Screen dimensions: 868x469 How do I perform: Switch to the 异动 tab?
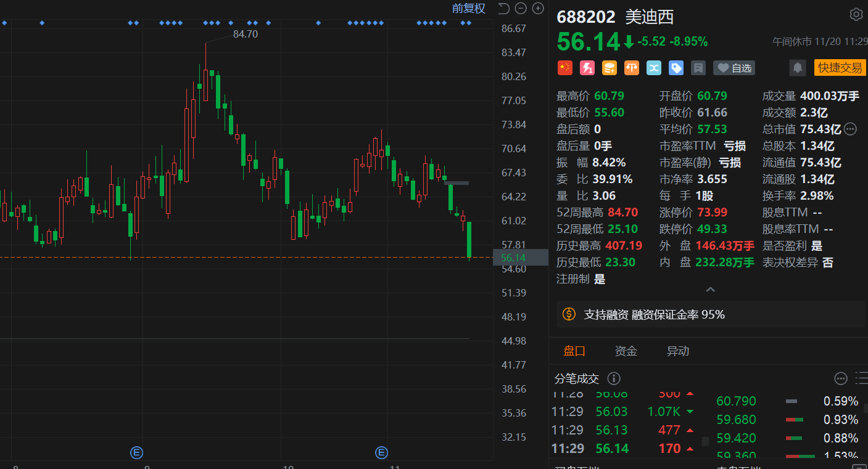677,351
